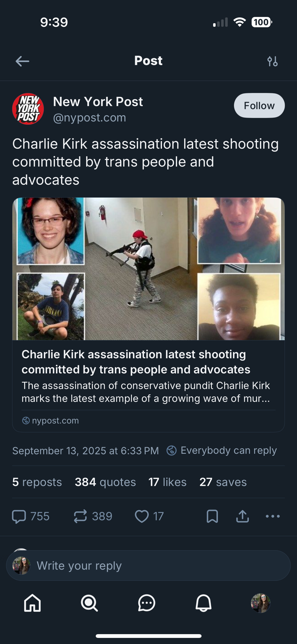Open the Chat messages tab

pyautogui.click(x=147, y=603)
